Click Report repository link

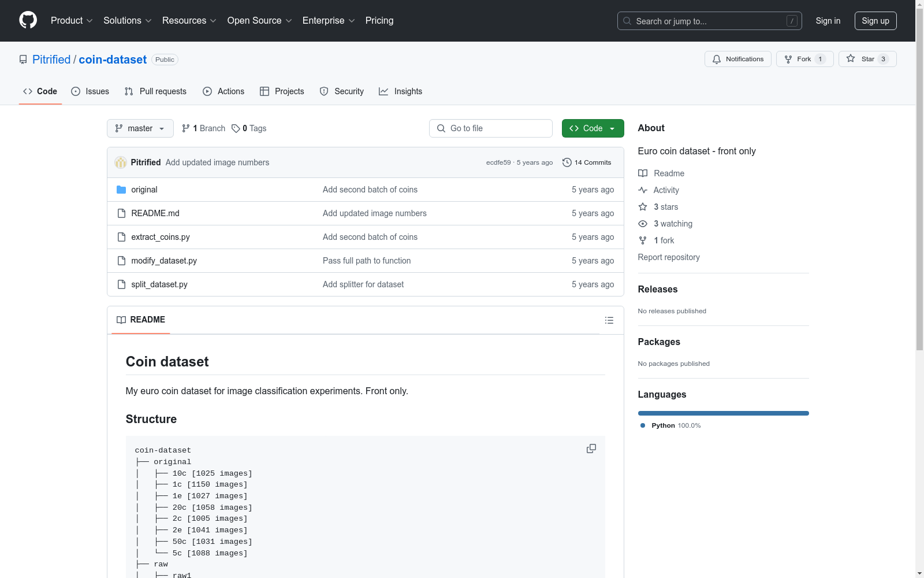(669, 257)
